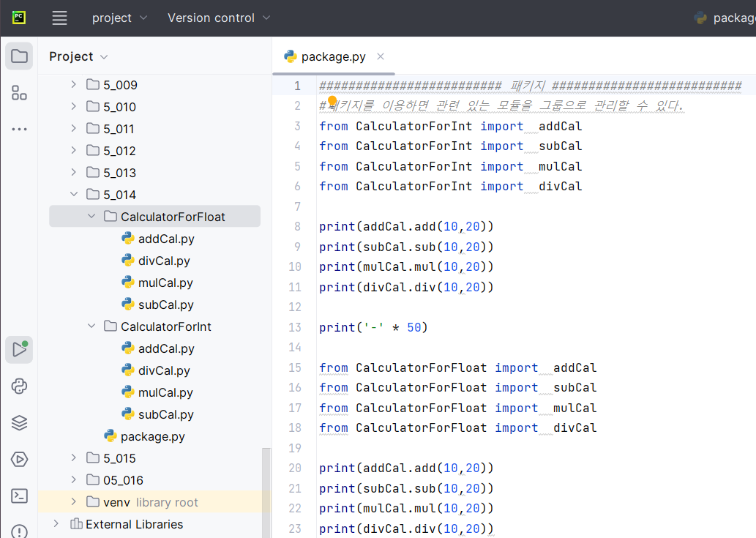The height and width of the screenshot is (538, 756).
Task: Open the Terminal tool window
Action: 19,496
